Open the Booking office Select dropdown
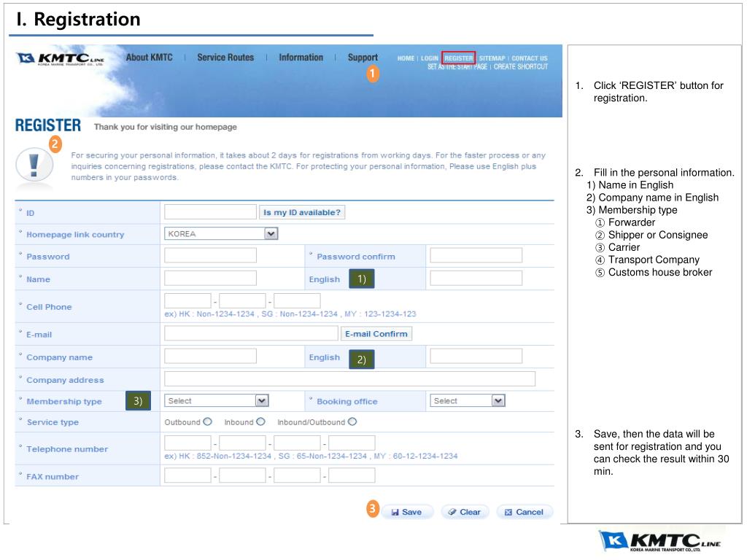 pyautogui.click(x=468, y=401)
